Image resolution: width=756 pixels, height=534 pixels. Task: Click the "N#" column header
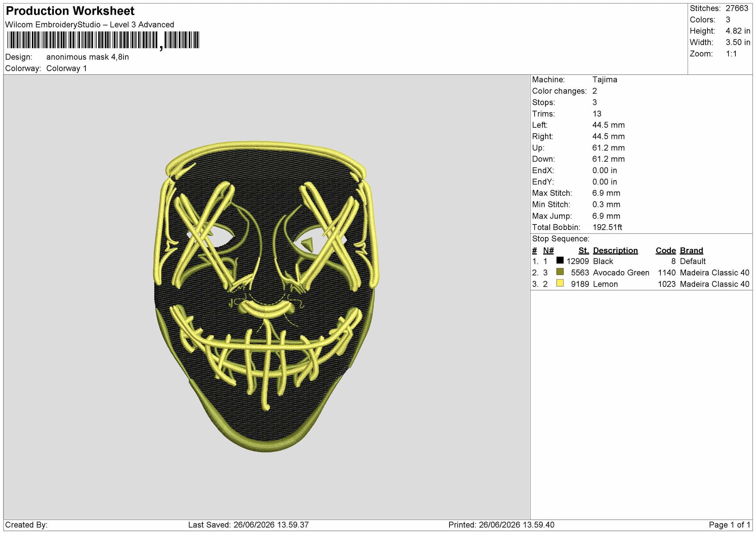point(548,250)
